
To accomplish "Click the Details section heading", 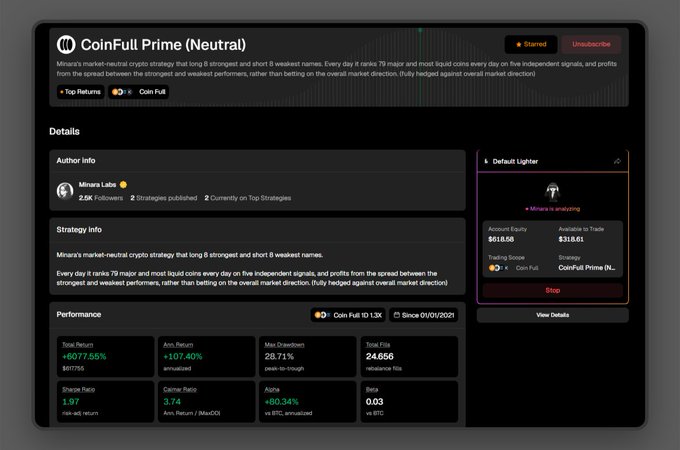I will tap(64, 131).
